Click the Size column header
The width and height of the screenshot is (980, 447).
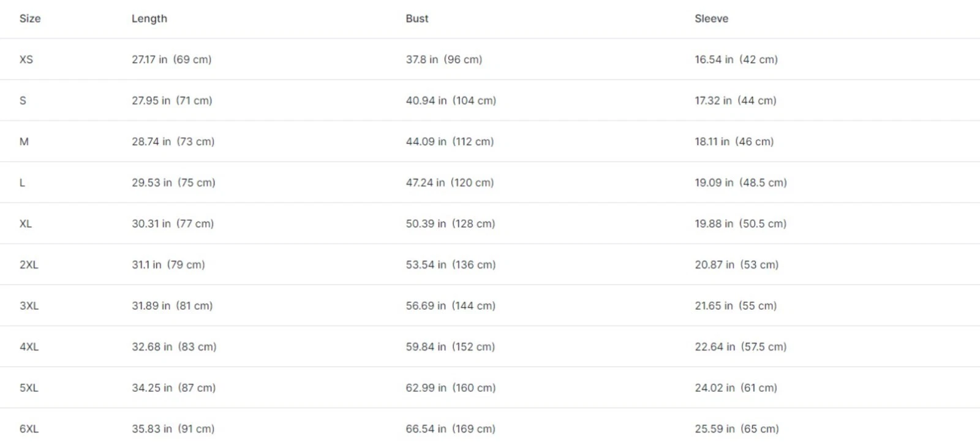click(x=30, y=18)
